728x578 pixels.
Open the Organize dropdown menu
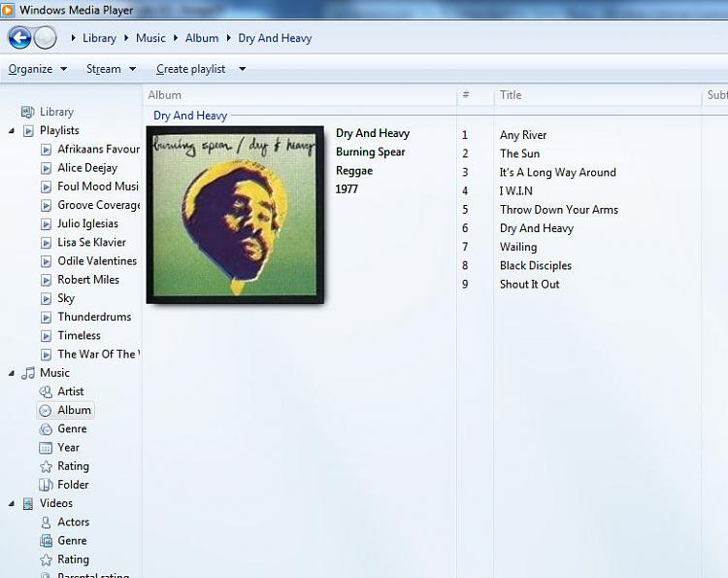[38, 69]
